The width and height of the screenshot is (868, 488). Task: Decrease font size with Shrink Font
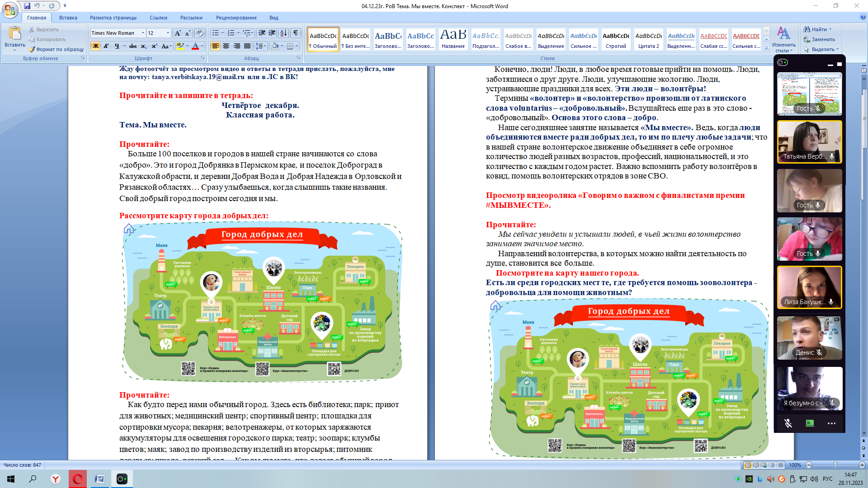(x=188, y=33)
